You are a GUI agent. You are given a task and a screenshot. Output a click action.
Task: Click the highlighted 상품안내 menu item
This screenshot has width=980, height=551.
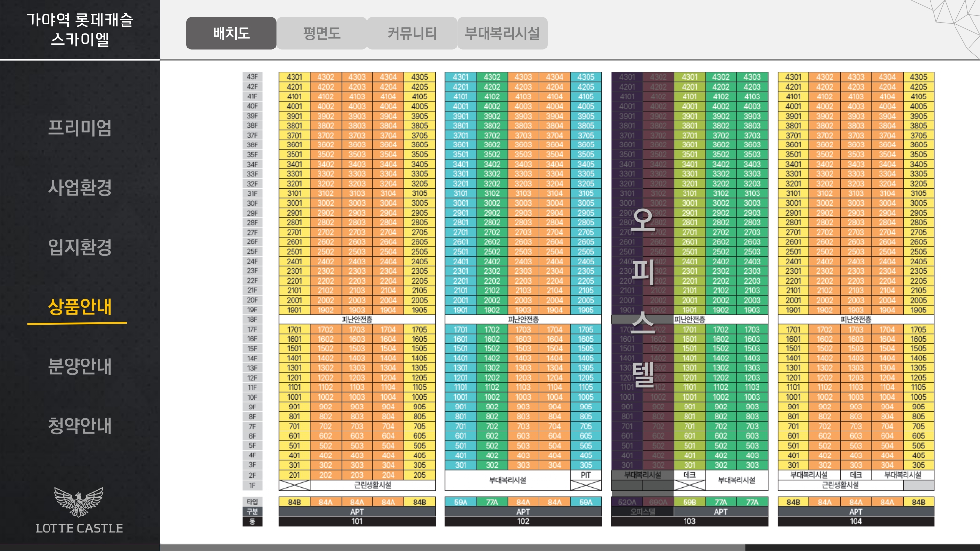(79, 307)
